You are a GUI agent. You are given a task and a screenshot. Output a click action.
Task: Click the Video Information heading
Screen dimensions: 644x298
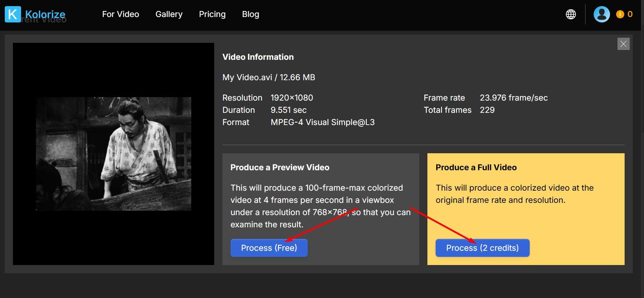point(258,57)
